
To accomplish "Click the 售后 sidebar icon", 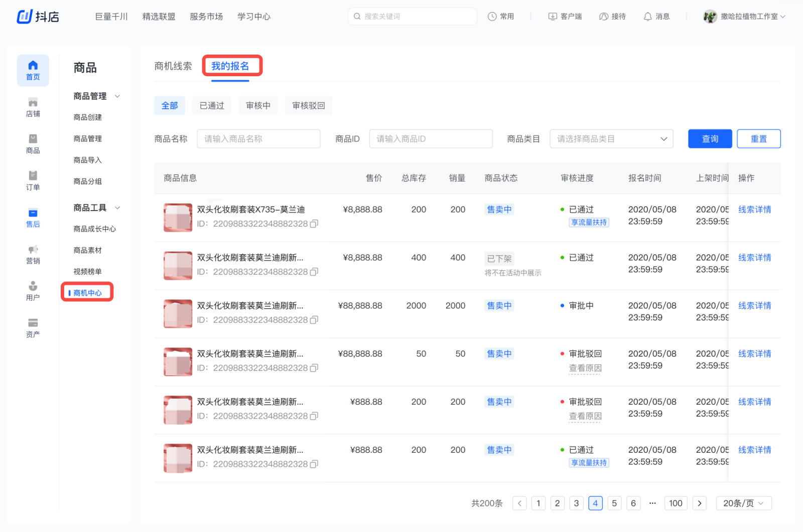I will 33,218.
